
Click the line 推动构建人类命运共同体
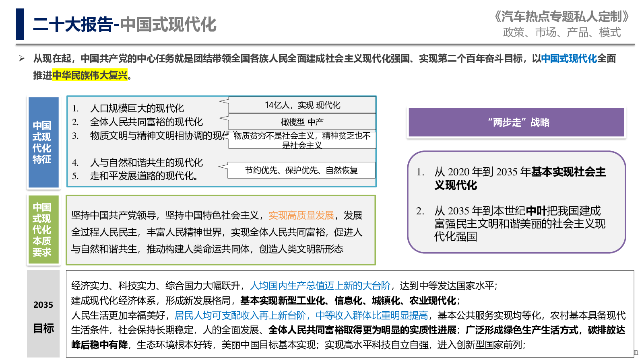tap(198, 249)
